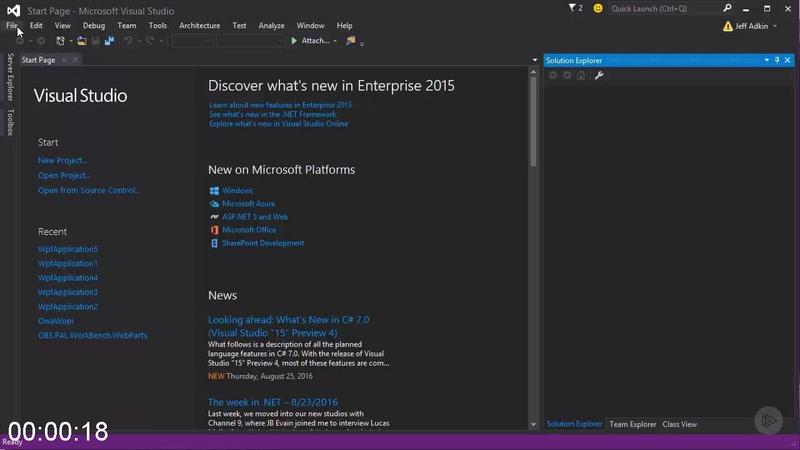Open the Debug menu
Viewport: 800px width, 450px height.
(94, 26)
